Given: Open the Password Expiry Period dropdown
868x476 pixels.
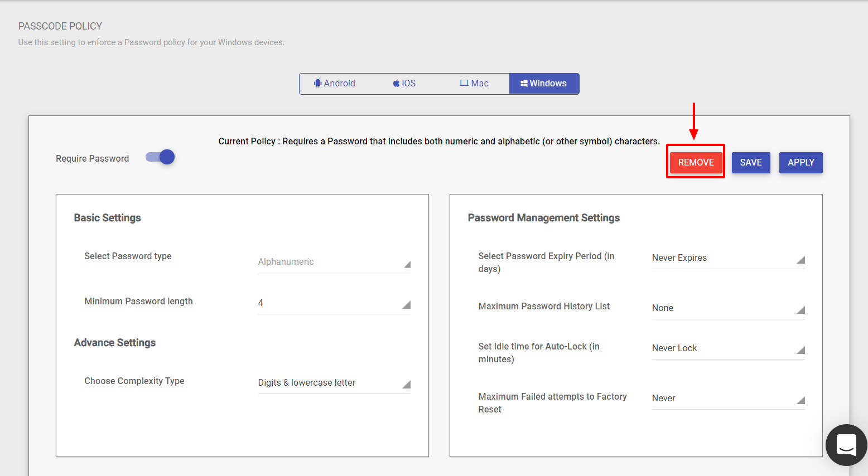Looking at the screenshot, I should pyautogui.click(x=727, y=258).
